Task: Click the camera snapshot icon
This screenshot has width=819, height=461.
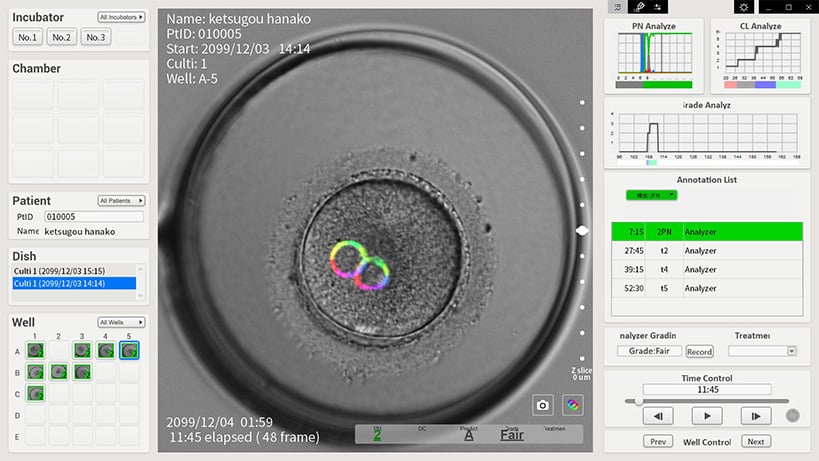Action: pyautogui.click(x=542, y=405)
